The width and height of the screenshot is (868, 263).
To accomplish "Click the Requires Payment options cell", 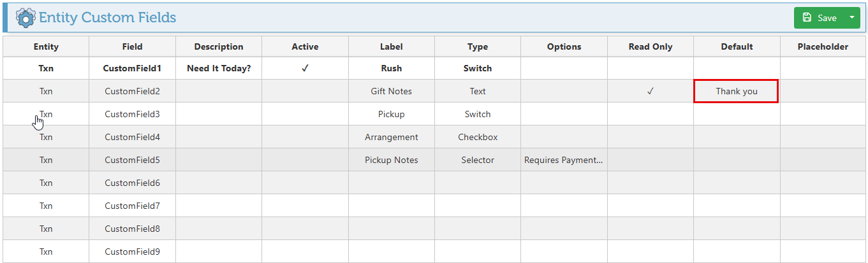I will [564, 160].
